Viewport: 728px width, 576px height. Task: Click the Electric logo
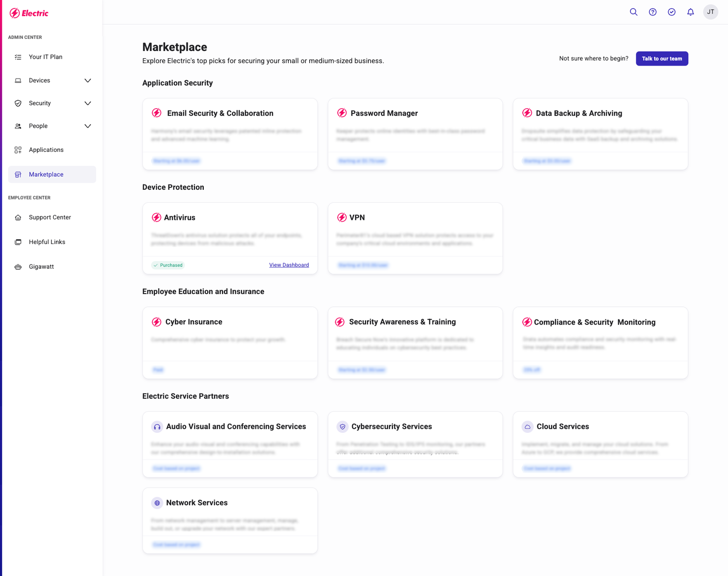point(29,13)
